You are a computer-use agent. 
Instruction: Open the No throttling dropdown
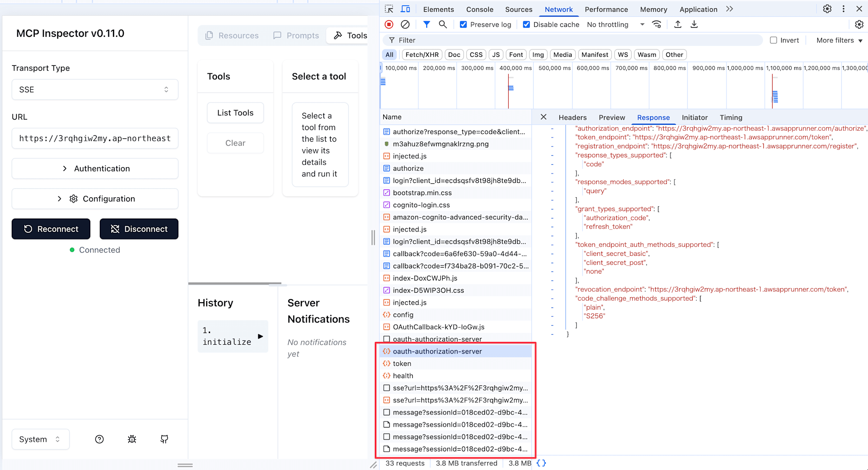click(x=615, y=25)
